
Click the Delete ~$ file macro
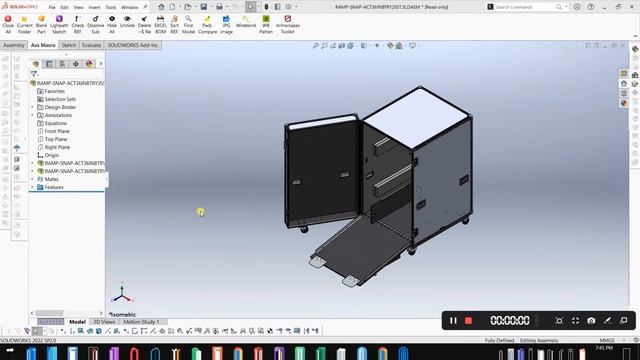[144, 24]
